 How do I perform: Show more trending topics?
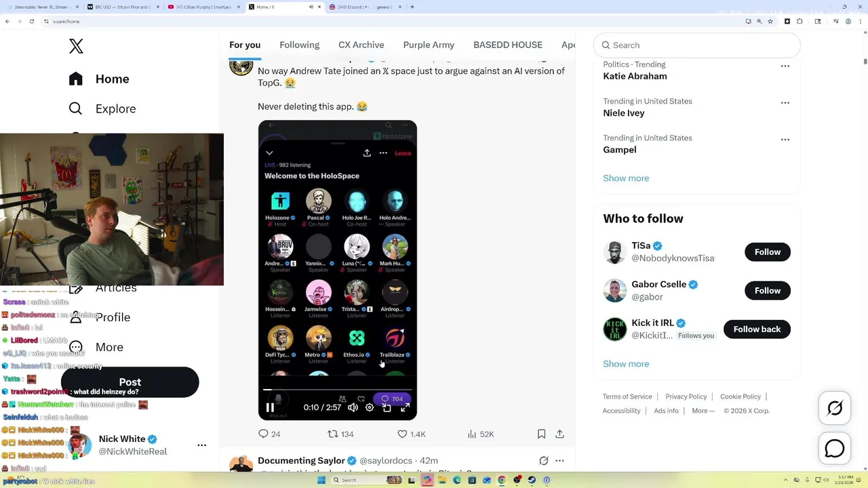point(626,178)
